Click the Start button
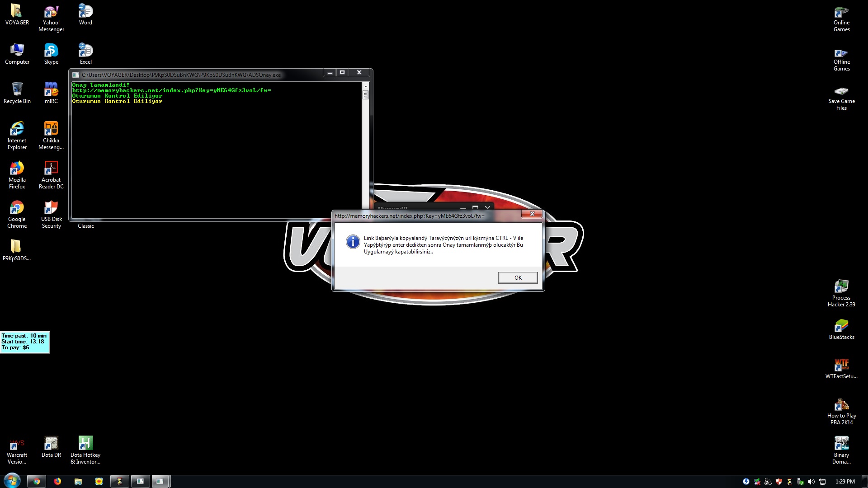868x488 pixels. 12,481
